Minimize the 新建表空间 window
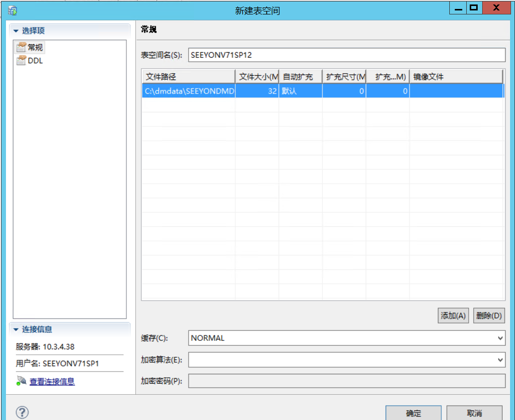 click(458, 8)
